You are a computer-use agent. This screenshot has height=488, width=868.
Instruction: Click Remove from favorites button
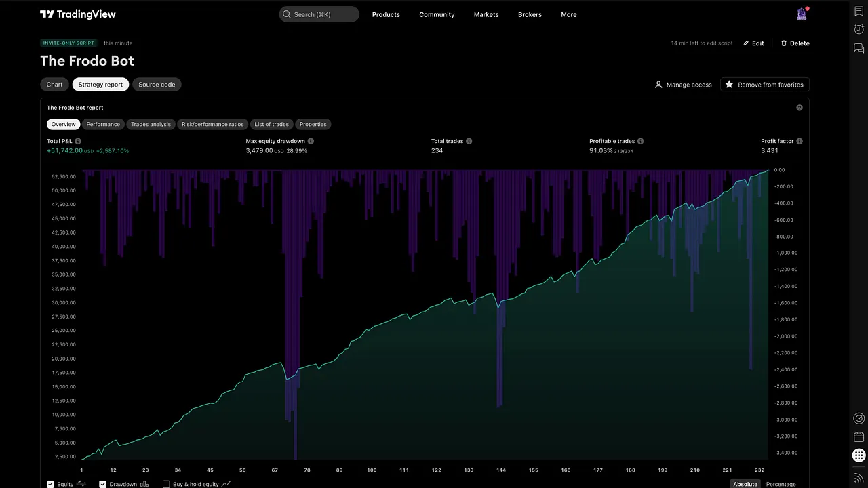coord(764,85)
